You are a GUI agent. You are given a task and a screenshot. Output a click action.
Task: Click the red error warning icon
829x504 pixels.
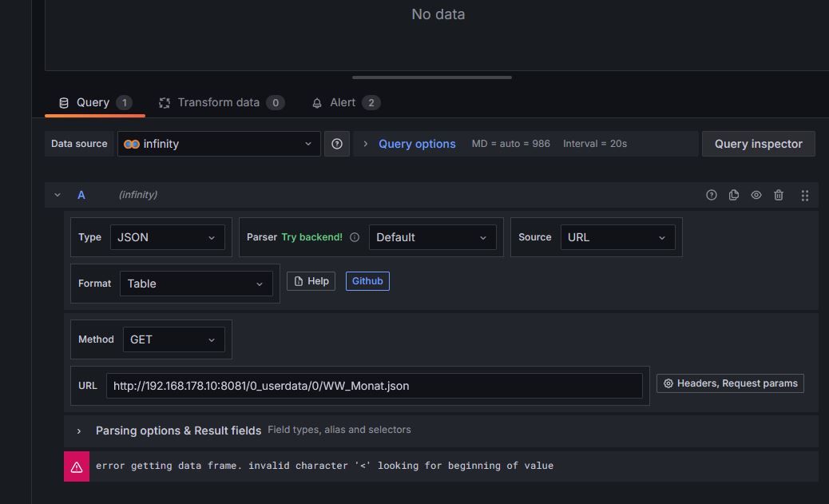[77, 466]
